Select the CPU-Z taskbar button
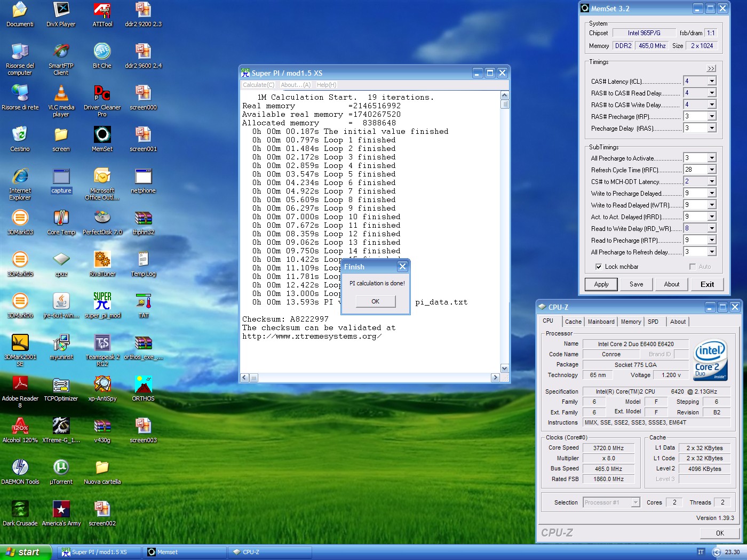 pos(269,552)
